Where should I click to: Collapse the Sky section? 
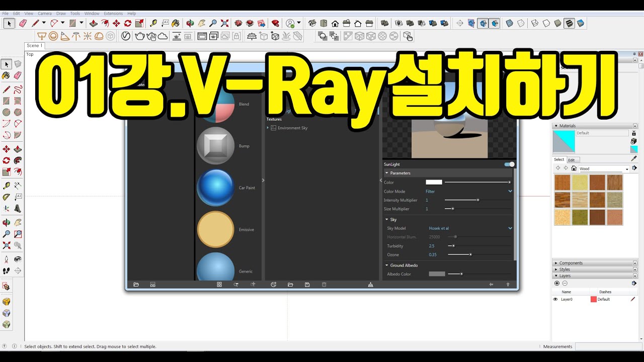(x=387, y=220)
